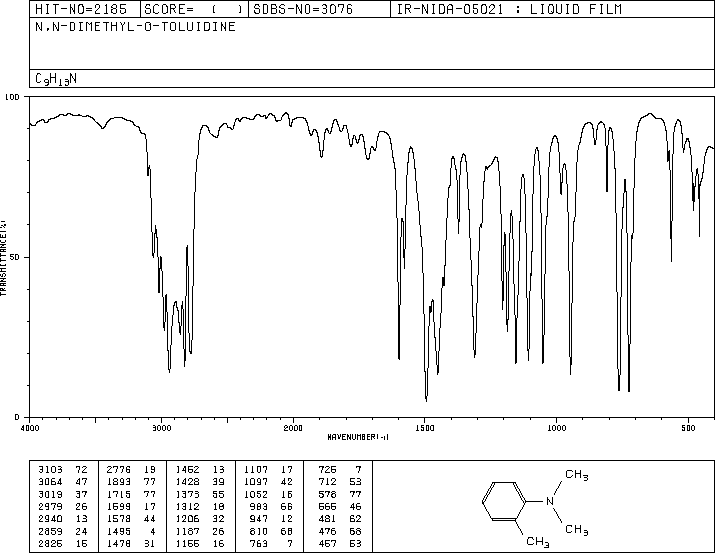Select the 3103 peak table entry

[63, 469]
